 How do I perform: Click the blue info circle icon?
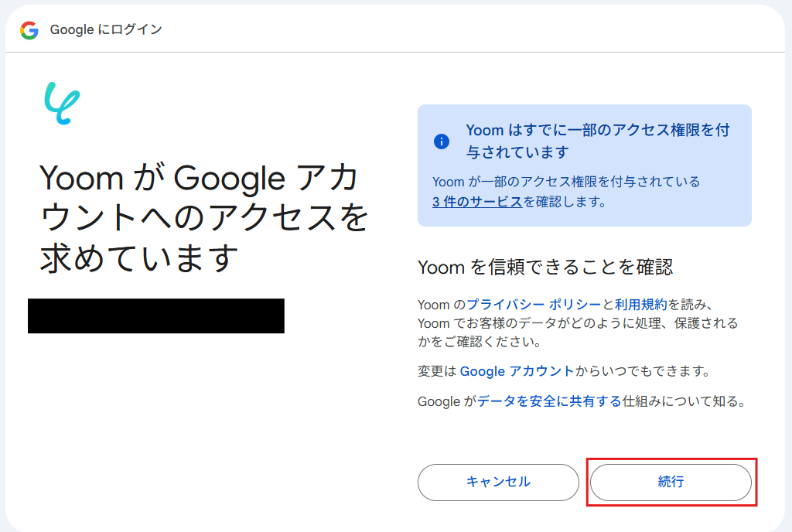(442, 142)
